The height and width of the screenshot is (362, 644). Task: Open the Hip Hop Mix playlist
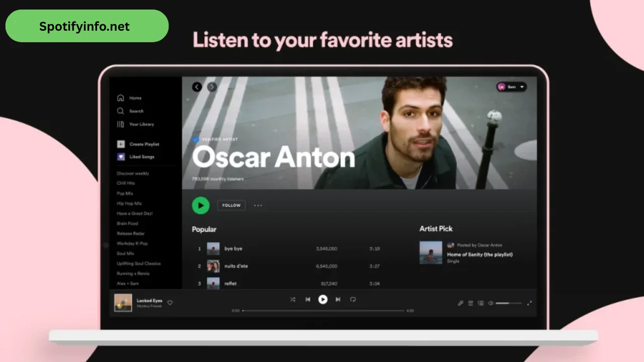(x=129, y=204)
